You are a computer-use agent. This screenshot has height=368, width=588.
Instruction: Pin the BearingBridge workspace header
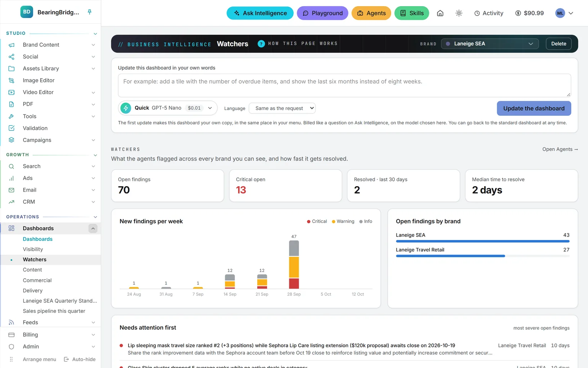tap(90, 12)
